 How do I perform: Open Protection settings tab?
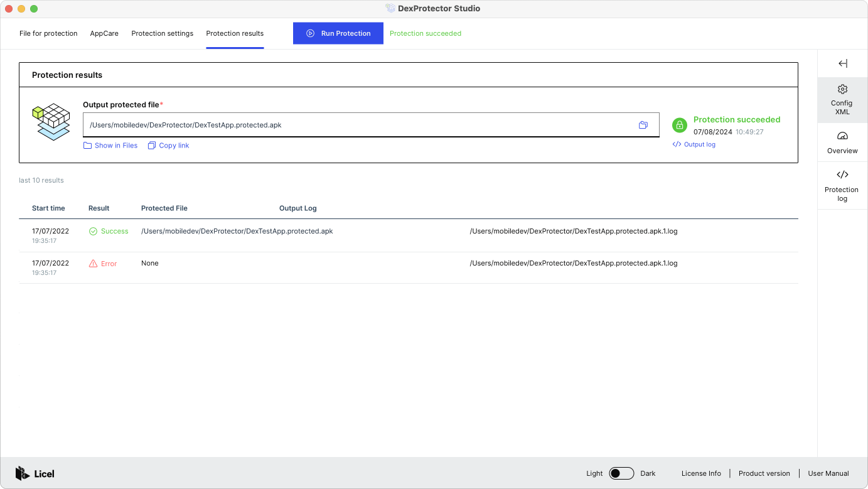pyautogui.click(x=163, y=33)
